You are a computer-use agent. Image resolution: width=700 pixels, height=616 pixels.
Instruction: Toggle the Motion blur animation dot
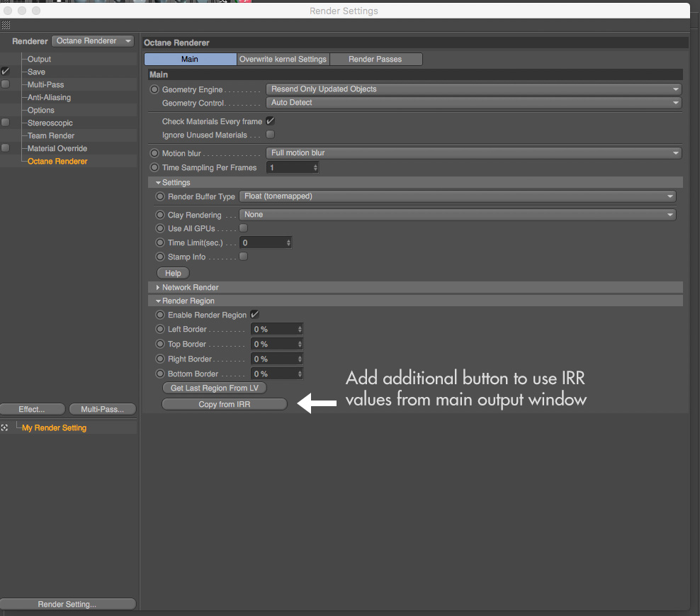pyautogui.click(x=154, y=153)
